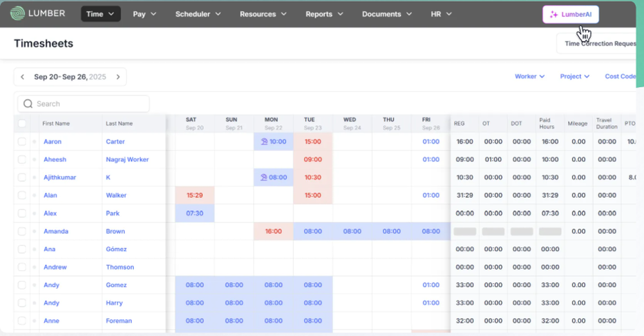Go to the previous week with left arrow
Screen dimensions: 644x336
point(23,77)
